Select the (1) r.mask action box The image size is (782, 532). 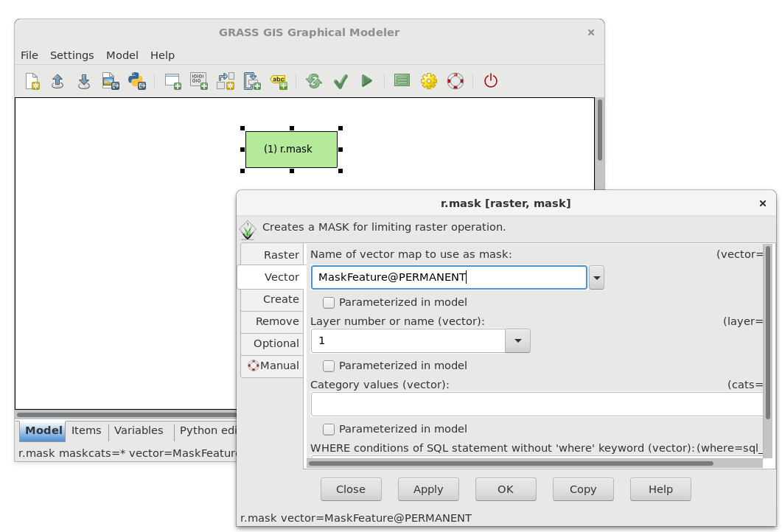(292, 149)
